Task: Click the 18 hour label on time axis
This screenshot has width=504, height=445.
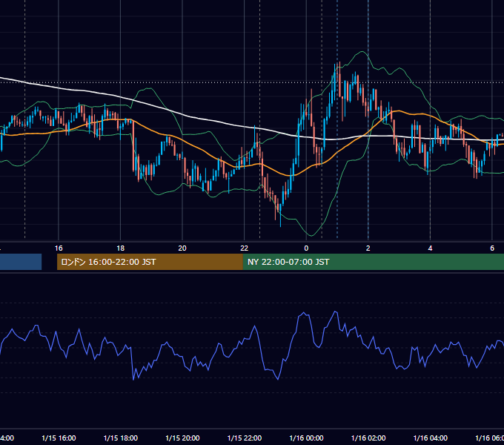Action: (x=121, y=248)
